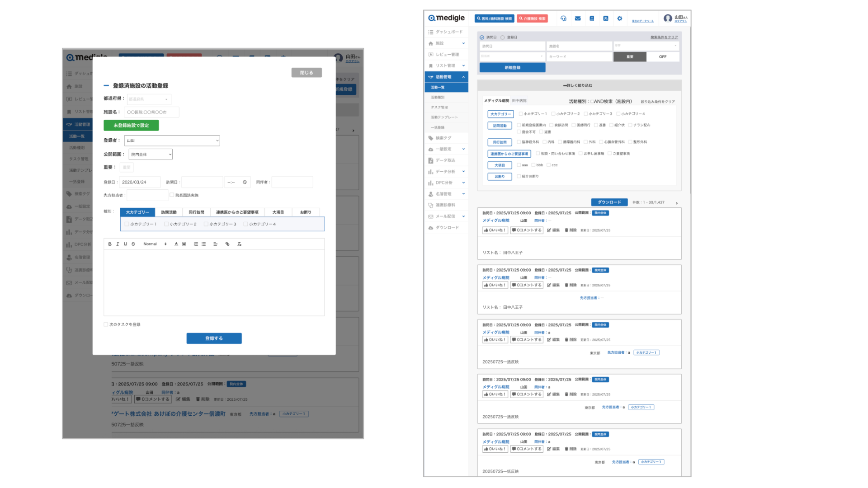Apply underline formatting in editor toolbar

[x=125, y=244]
